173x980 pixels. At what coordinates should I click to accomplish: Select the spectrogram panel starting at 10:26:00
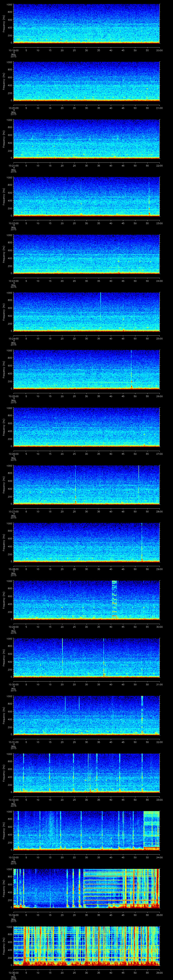(x=86, y=427)
